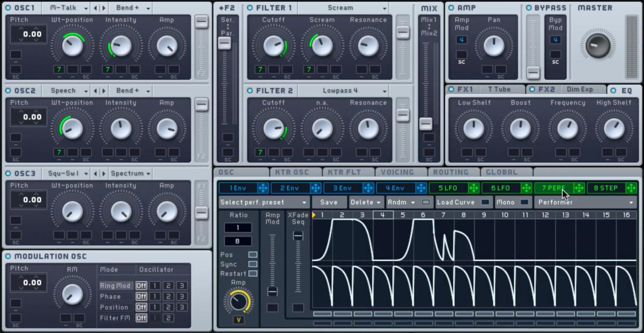Click the EQ Low Shelf knob
644x333 pixels.
tap(473, 129)
